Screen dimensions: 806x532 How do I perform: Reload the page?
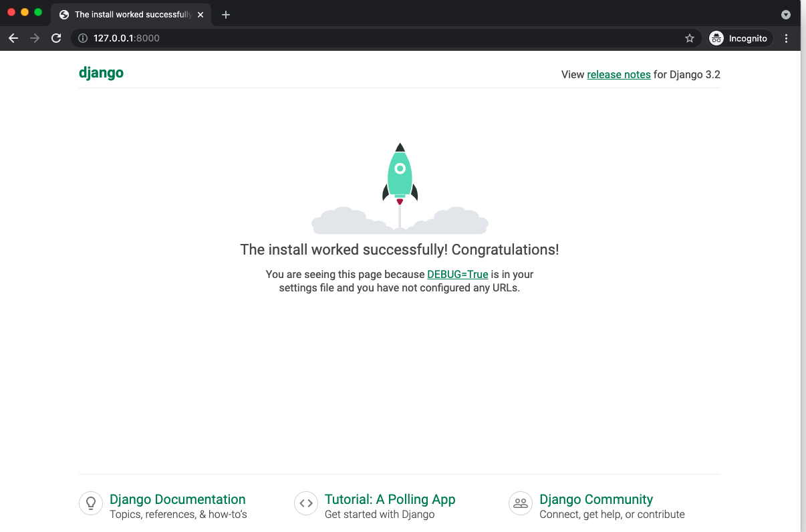(x=56, y=38)
